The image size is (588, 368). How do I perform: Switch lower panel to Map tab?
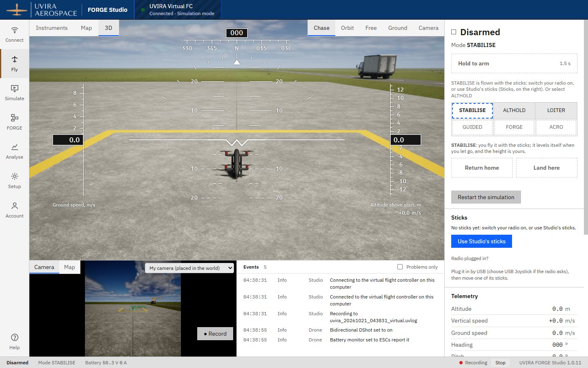coord(69,267)
